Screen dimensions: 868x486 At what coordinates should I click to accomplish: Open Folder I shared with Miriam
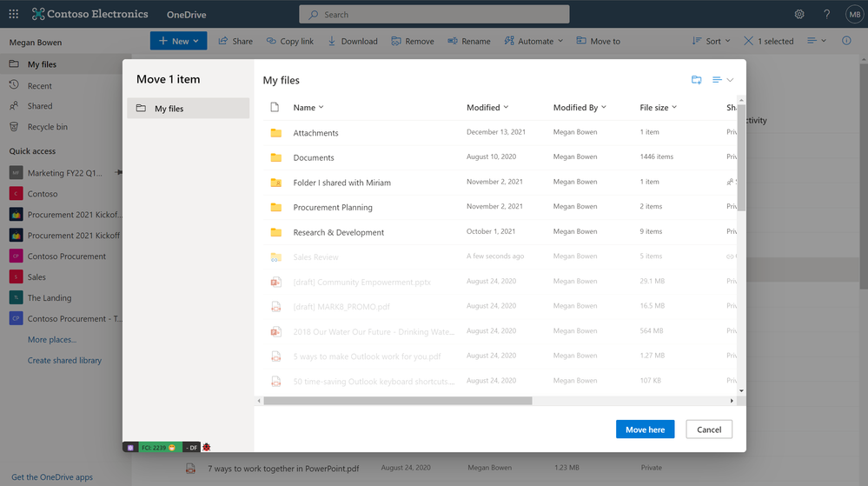(341, 183)
